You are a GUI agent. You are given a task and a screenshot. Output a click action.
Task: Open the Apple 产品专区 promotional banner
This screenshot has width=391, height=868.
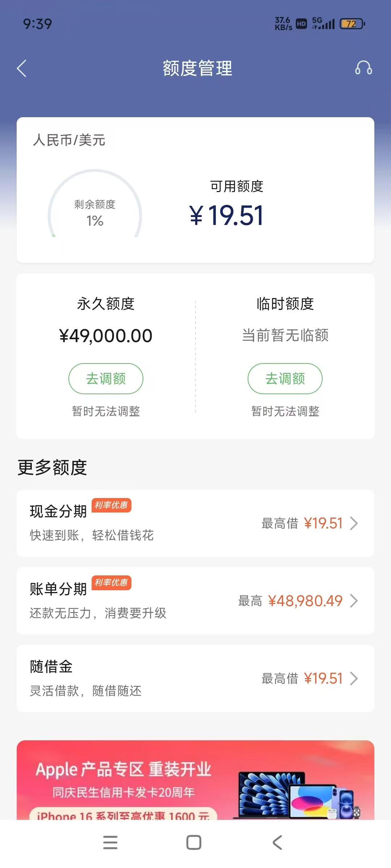tap(195, 780)
